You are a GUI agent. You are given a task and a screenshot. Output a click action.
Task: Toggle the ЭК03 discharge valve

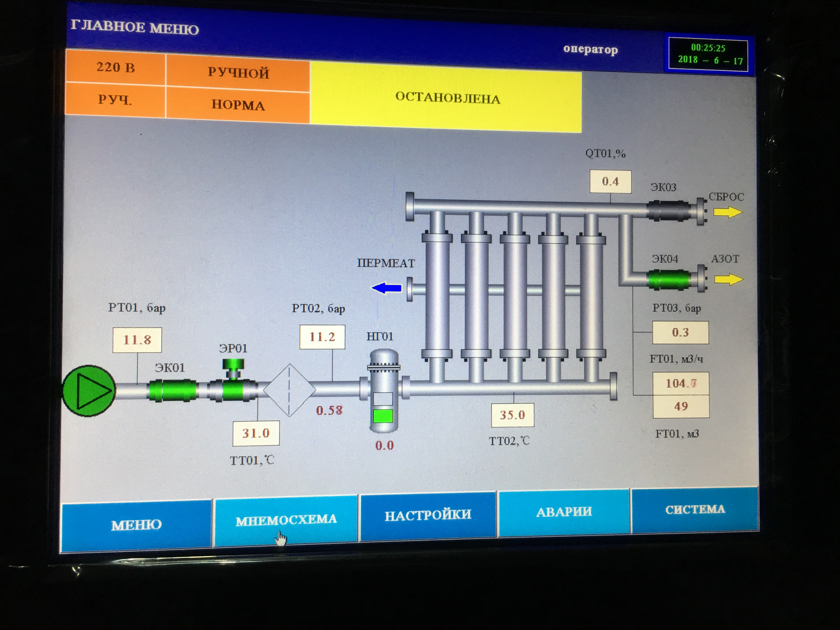coord(669,210)
